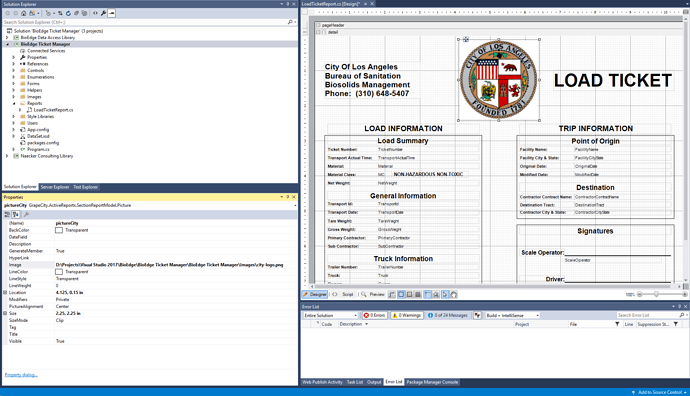Click the Designer view button

pos(315,294)
